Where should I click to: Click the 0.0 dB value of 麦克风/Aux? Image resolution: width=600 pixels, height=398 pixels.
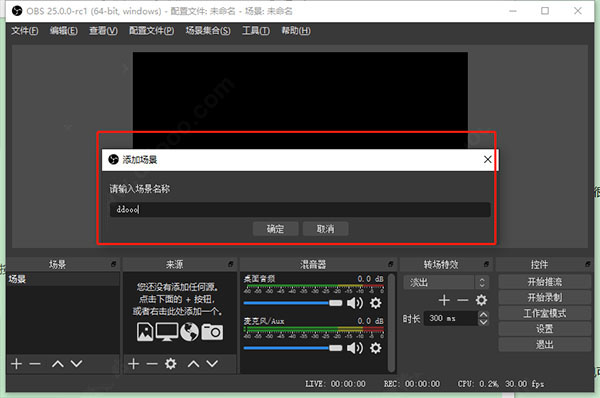(x=370, y=321)
